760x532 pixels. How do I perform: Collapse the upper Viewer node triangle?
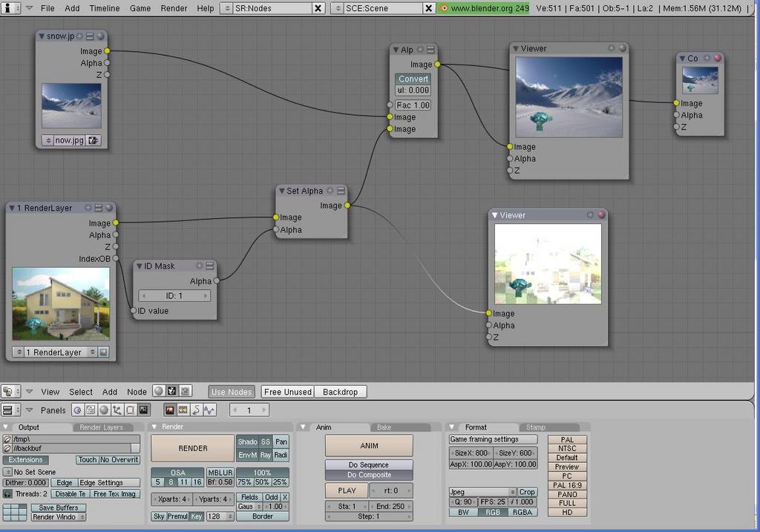(516, 48)
